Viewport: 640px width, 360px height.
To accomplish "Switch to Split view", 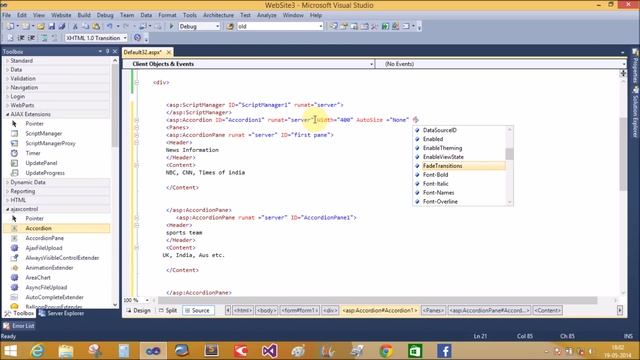I will [x=168, y=311].
